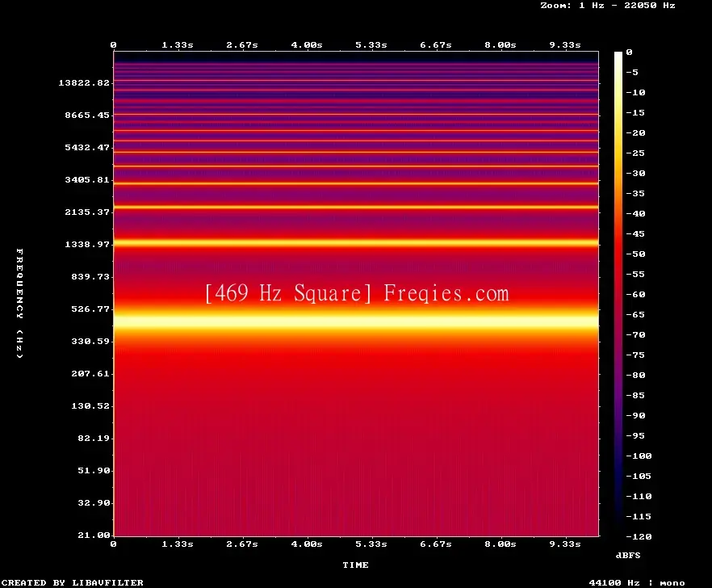Click the top 4.00s time label
This screenshot has height=588, width=712.
[307, 44]
